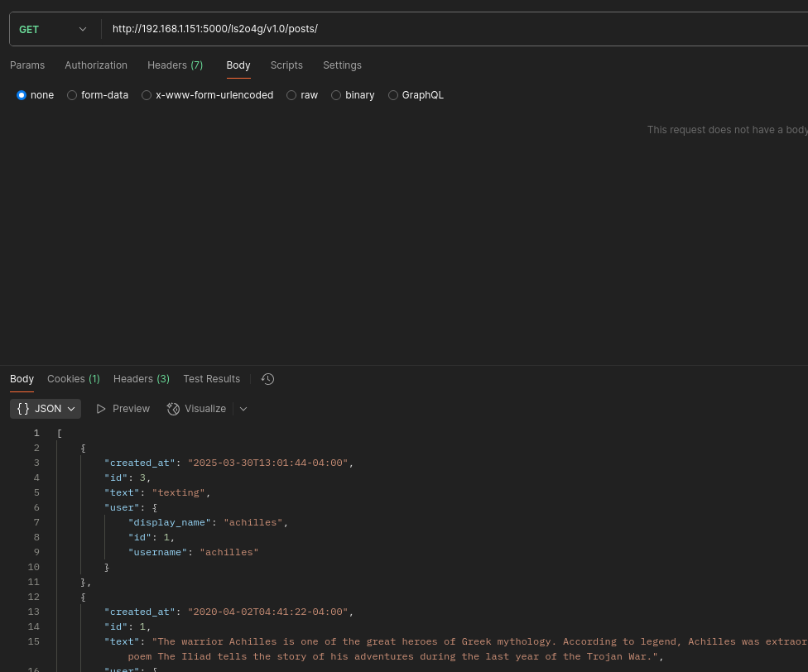Screen dimensions: 808x672
Task: Click the "user" key on line 6
Action: (x=123, y=508)
